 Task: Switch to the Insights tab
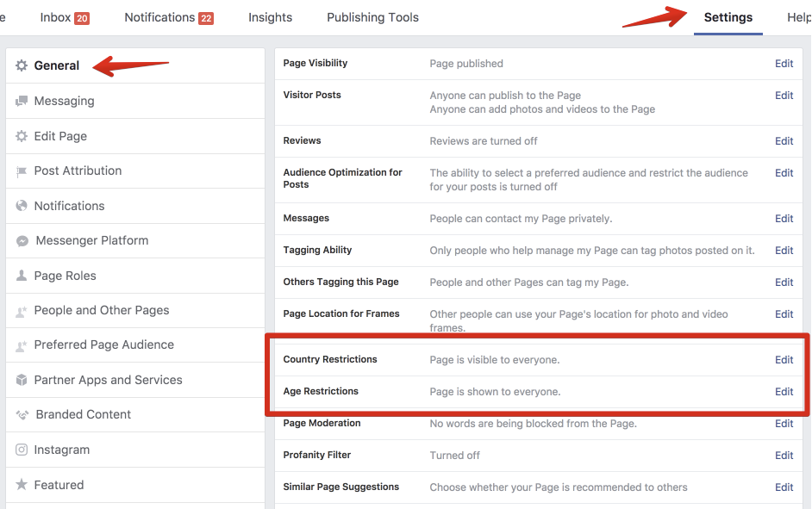coord(270,17)
